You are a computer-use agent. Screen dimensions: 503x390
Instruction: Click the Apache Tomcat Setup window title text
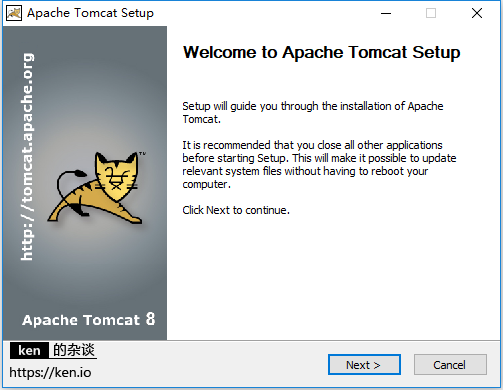pos(90,13)
